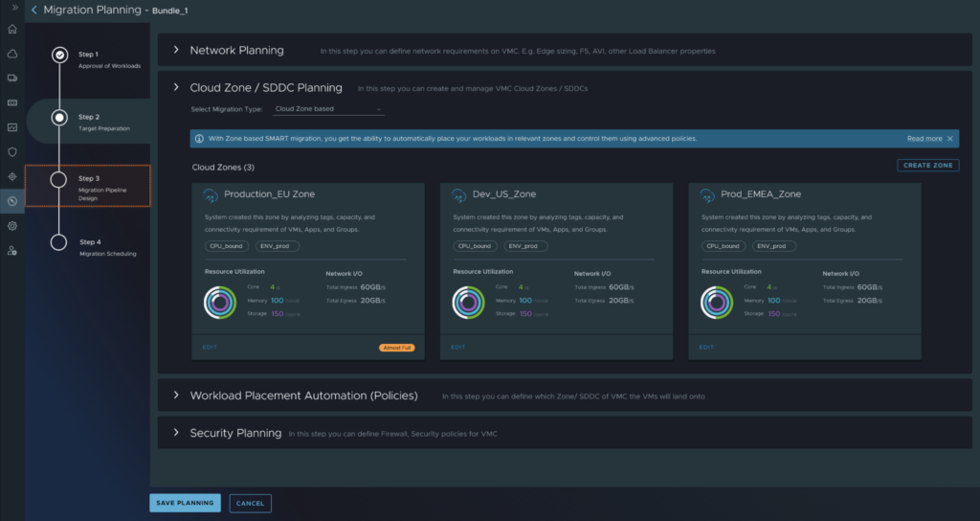Viewport: 980px width, 521px height.
Task: Click CPU_bound tag on Production_EU Zone
Action: point(226,246)
